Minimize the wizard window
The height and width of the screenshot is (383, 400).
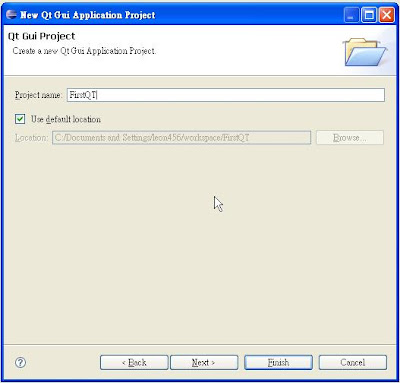tap(351, 15)
